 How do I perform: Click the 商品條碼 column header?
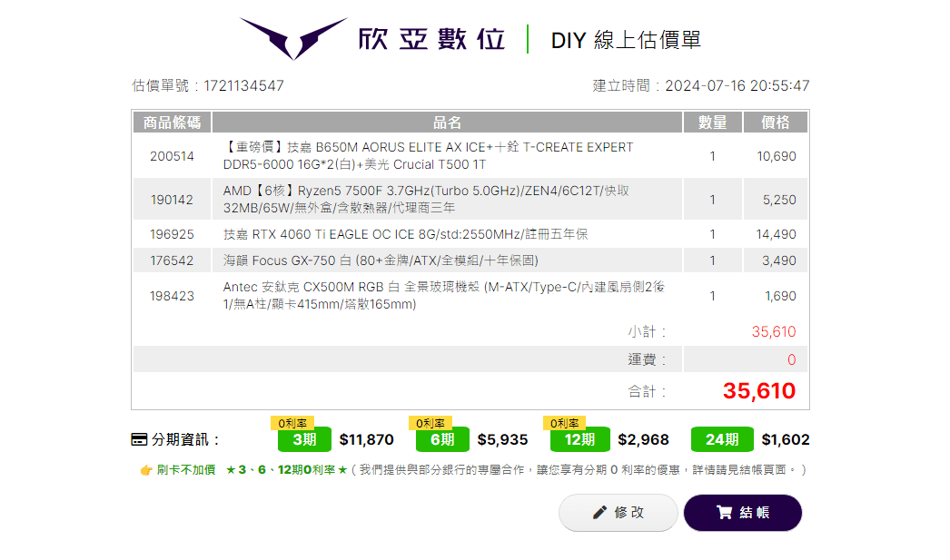[172, 123]
